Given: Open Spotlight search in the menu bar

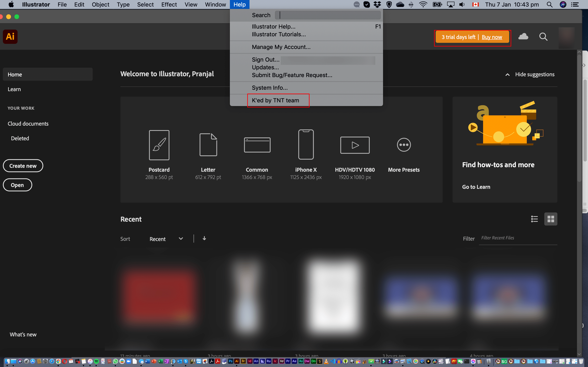Looking at the screenshot, I should point(549,4).
